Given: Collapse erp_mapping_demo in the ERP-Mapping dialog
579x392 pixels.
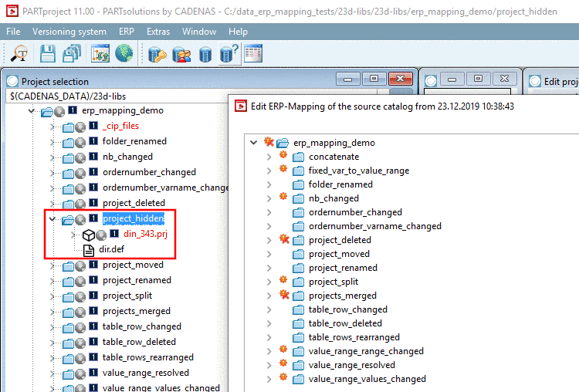Looking at the screenshot, I should (254, 143).
